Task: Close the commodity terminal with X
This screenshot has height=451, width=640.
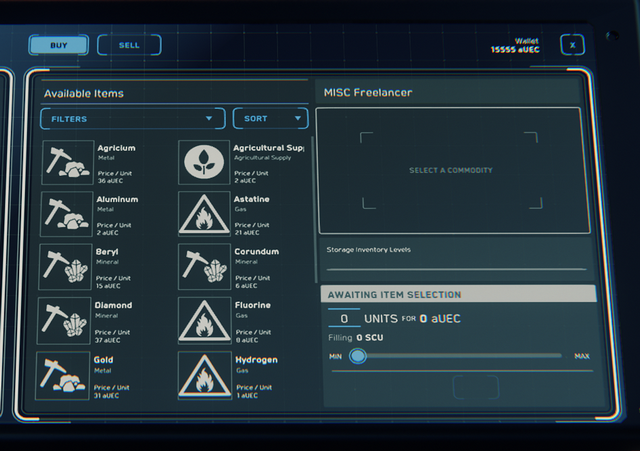Action: click(x=572, y=45)
